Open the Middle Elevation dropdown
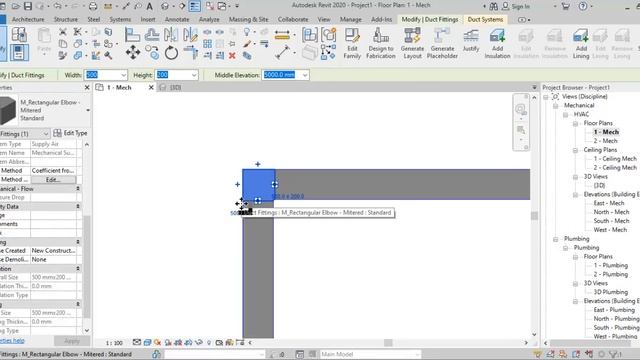 (x=304, y=75)
